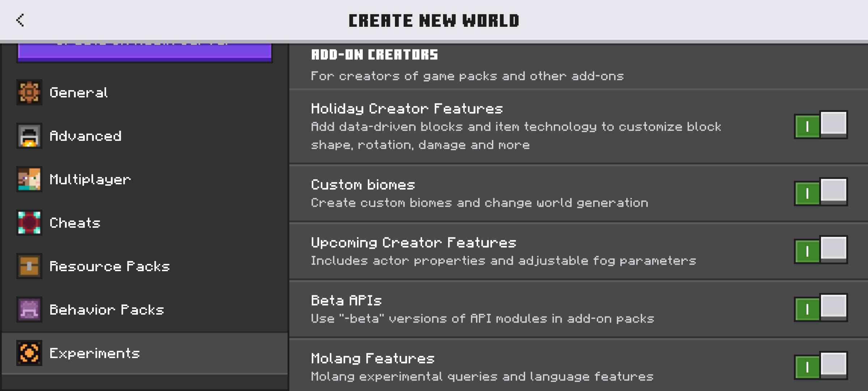Click the purple button above General
Viewport: 868px width, 391px height.
click(145, 53)
